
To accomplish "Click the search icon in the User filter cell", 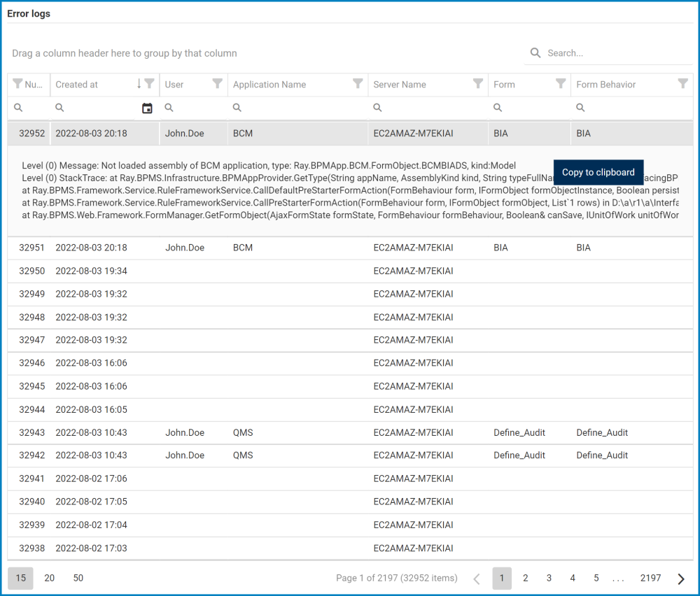I will pyautogui.click(x=168, y=108).
